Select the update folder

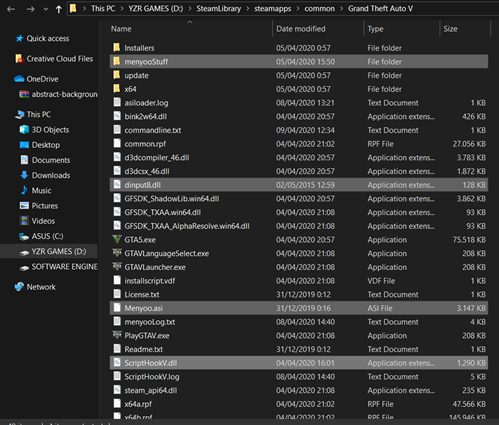(x=136, y=76)
